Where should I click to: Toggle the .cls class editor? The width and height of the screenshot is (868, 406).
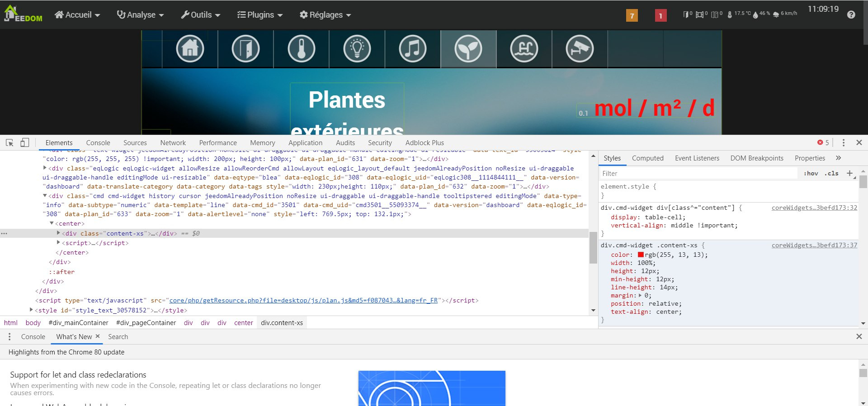click(831, 173)
